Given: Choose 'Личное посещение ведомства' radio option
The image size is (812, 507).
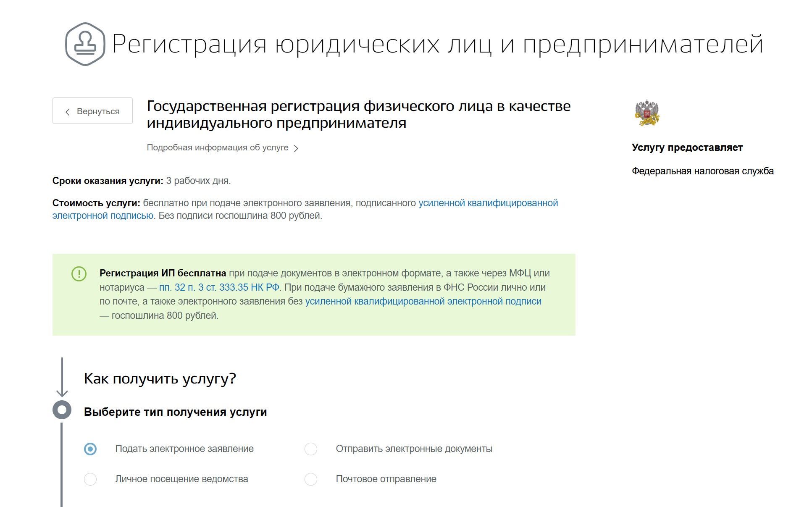Looking at the screenshot, I should [90, 479].
